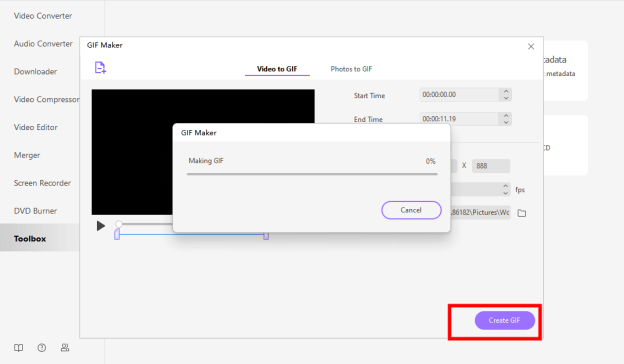Viewport: 624px width, 364px height.
Task: Open the output folder browse icon
Action: click(x=522, y=213)
